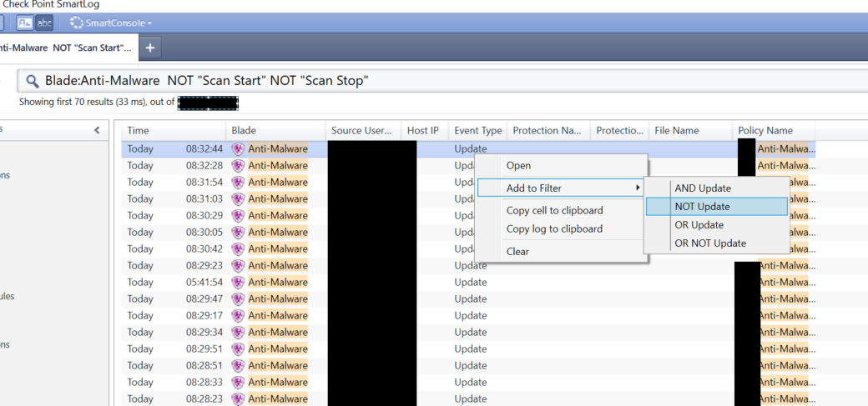This screenshot has height=406, width=868.
Task: Click Anti-Malware shield icon in 08:32:28 row
Action: tap(238, 165)
